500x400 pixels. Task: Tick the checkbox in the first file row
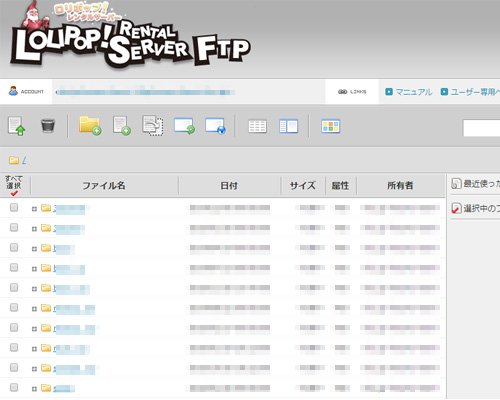click(14, 208)
